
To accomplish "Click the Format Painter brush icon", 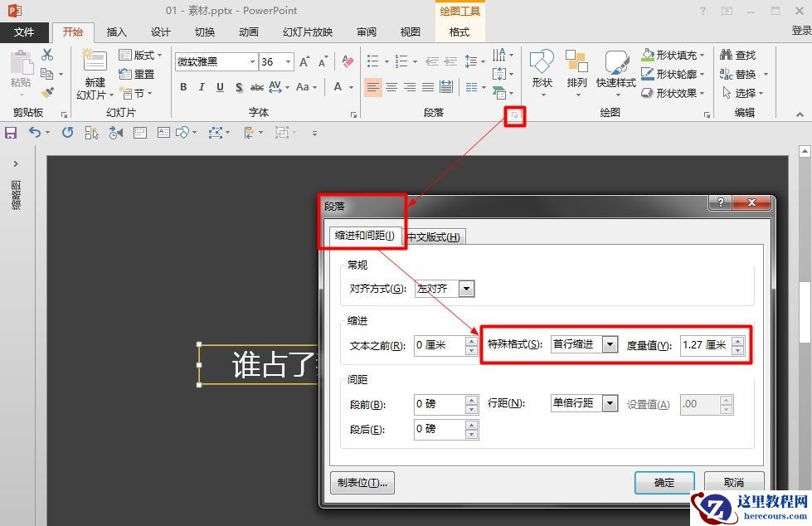I will (47, 93).
